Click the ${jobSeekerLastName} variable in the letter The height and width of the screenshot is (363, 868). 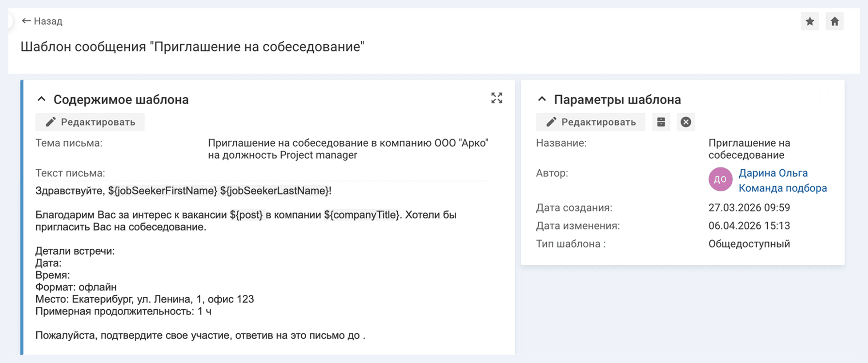(x=274, y=191)
